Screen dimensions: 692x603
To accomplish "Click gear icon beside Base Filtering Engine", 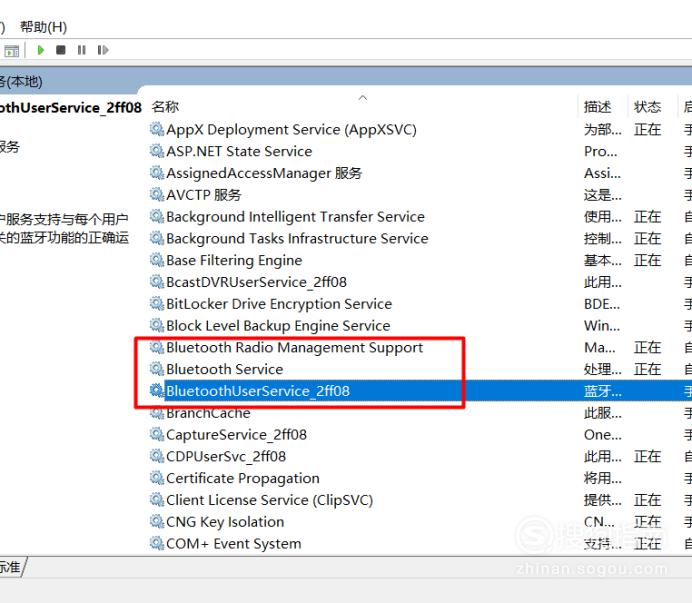I will (157, 260).
